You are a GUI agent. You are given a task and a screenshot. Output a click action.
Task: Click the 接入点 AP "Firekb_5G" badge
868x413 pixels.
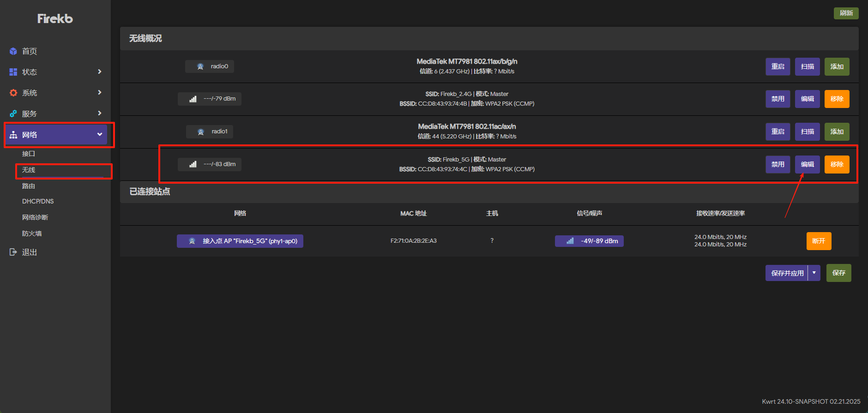[240, 241]
